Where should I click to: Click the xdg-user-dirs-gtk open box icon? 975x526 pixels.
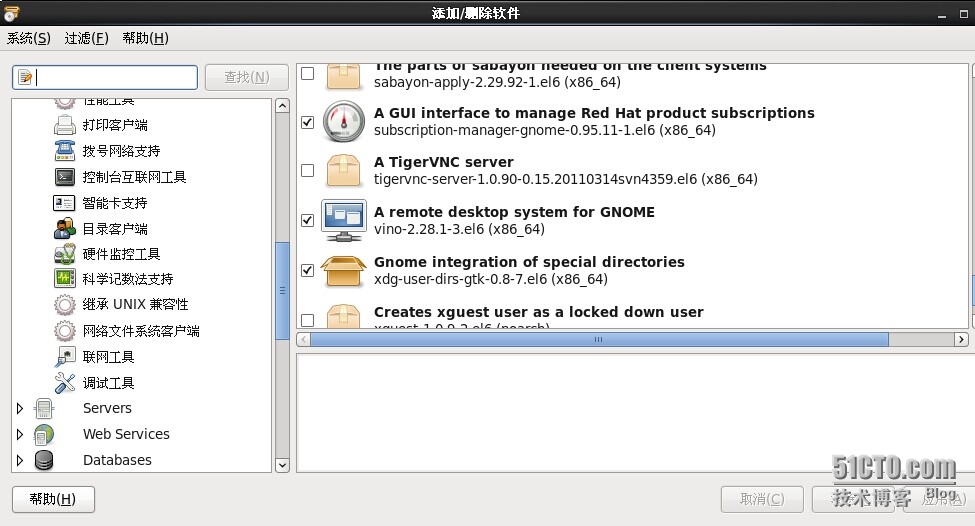343,271
